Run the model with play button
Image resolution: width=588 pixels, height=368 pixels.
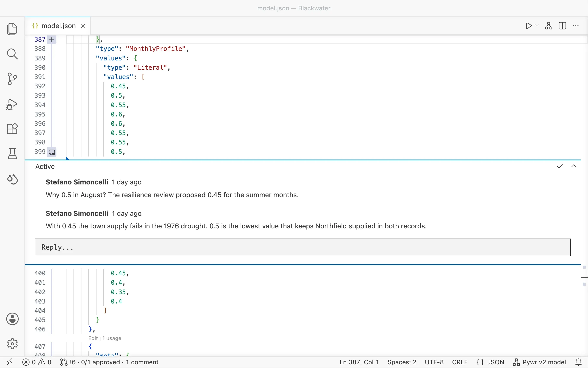(x=529, y=26)
